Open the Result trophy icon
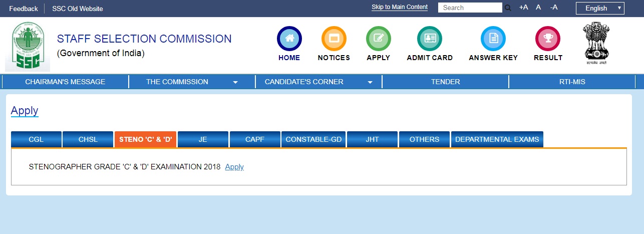The image size is (644, 234). 547,38
